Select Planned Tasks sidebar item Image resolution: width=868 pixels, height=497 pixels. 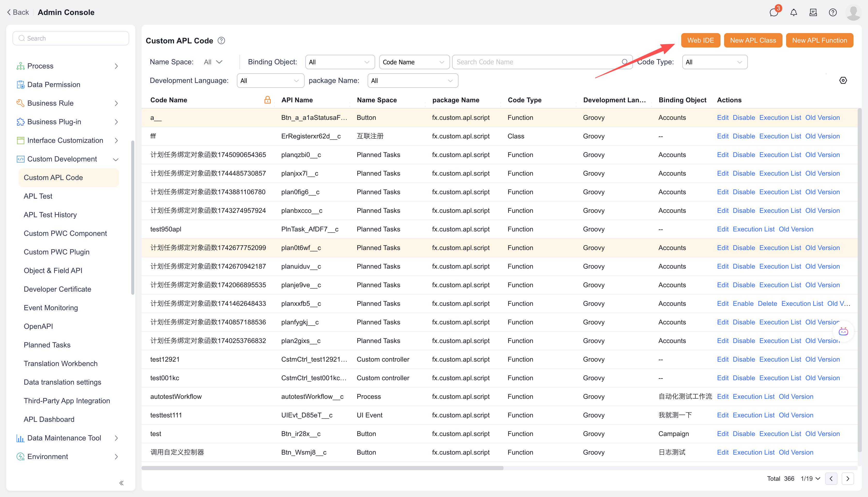point(47,345)
